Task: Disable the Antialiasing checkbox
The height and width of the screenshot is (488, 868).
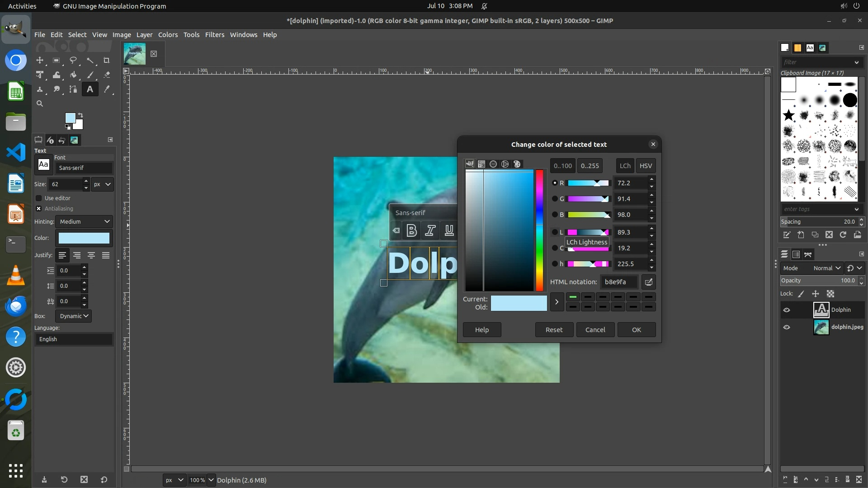Action: pos(39,209)
